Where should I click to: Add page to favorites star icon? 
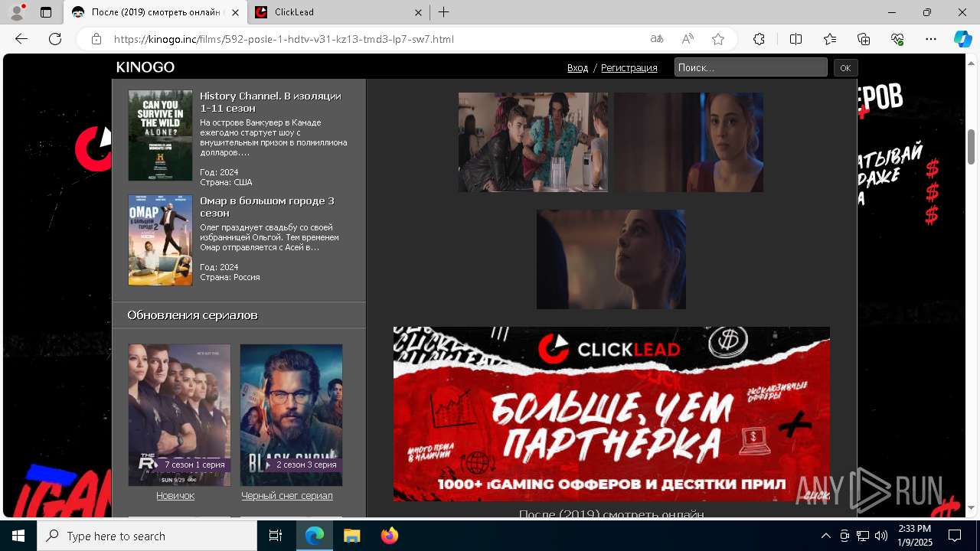tap(718, 39)
